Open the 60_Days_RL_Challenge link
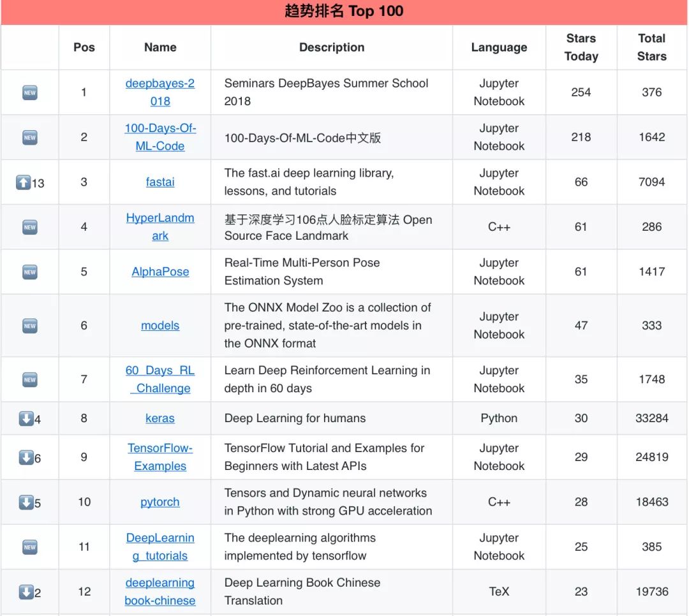Viewport: 689px width, 616px height. tap(160, 379)
